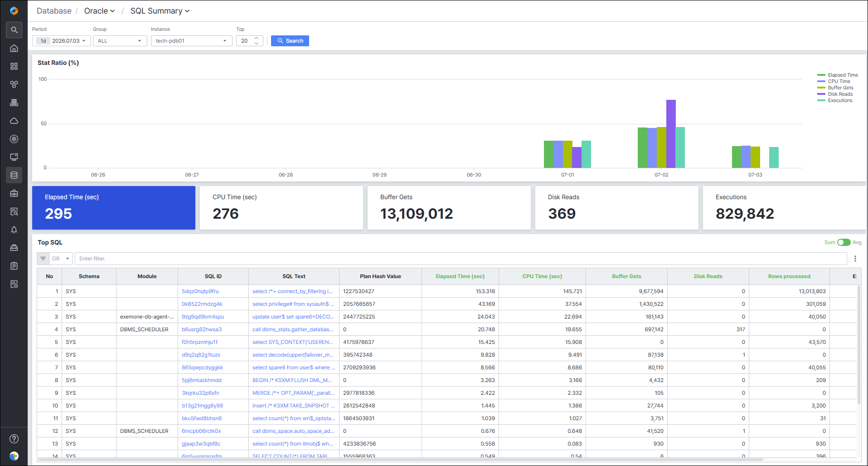This screenshot has width=868, height=466.
Task: Open the alert bell icon in sidebar
Action: pyautogui.click(x=14, y=230)
